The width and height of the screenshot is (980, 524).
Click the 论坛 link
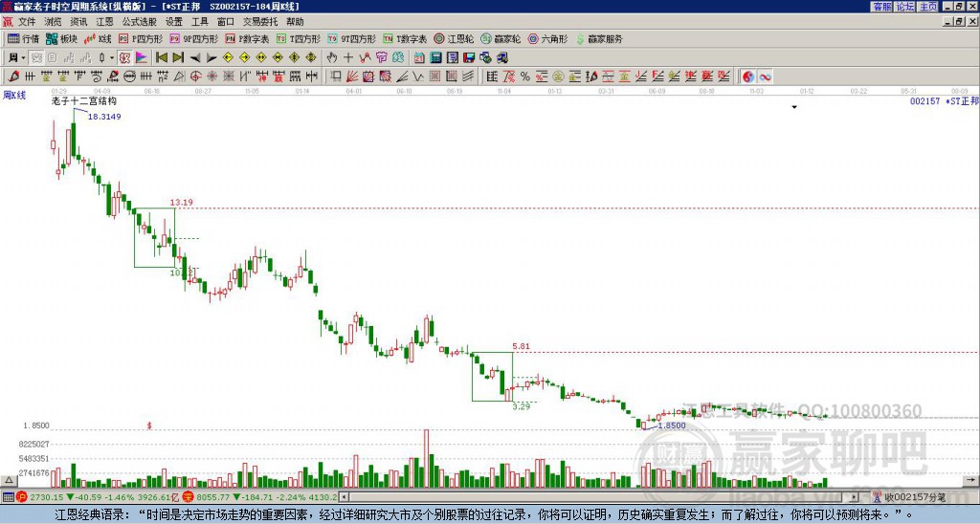905,7
